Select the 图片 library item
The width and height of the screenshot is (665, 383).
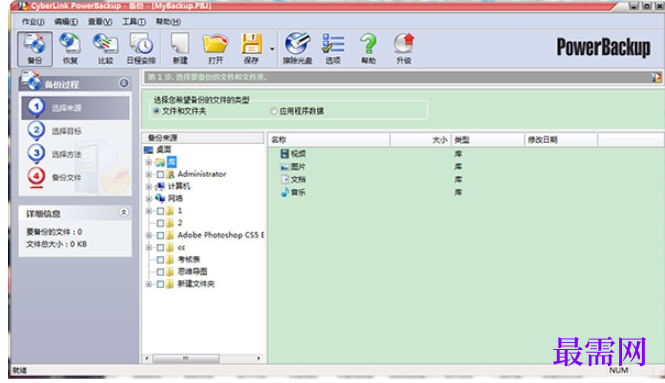(x=293, y=167)
